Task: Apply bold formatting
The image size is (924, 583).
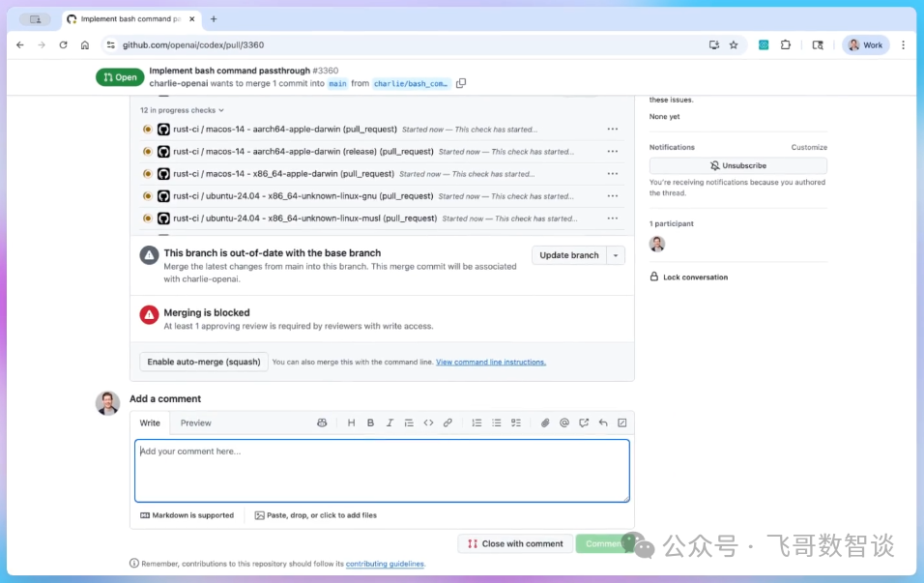Action: (x=370, y=423)
